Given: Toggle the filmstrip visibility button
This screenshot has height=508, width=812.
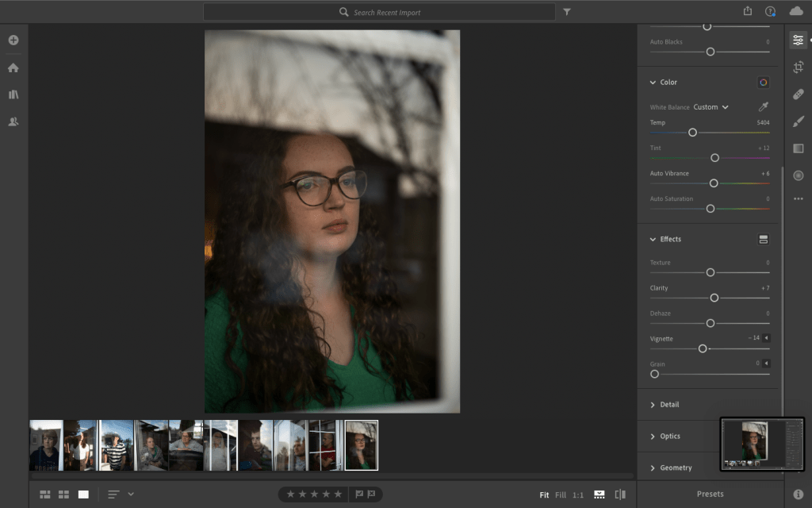Looking at the screenshot, I should coord(599,495).
